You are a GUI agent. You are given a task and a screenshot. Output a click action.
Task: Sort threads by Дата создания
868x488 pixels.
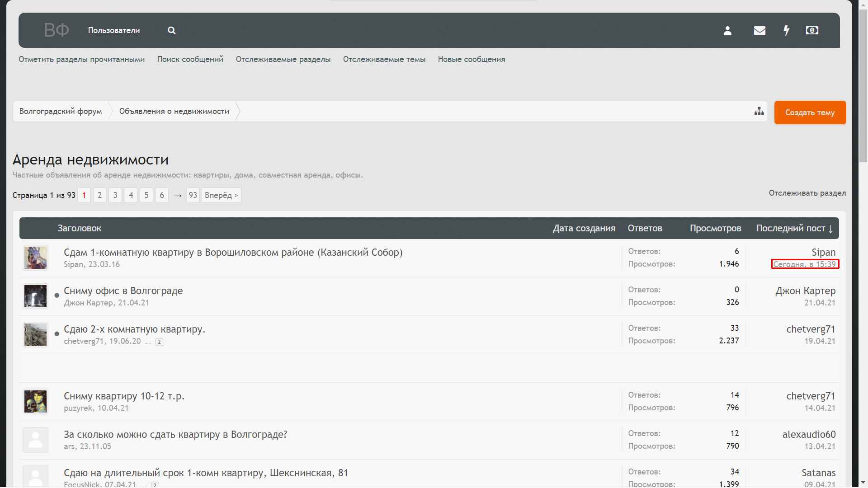tap(584, 228)
